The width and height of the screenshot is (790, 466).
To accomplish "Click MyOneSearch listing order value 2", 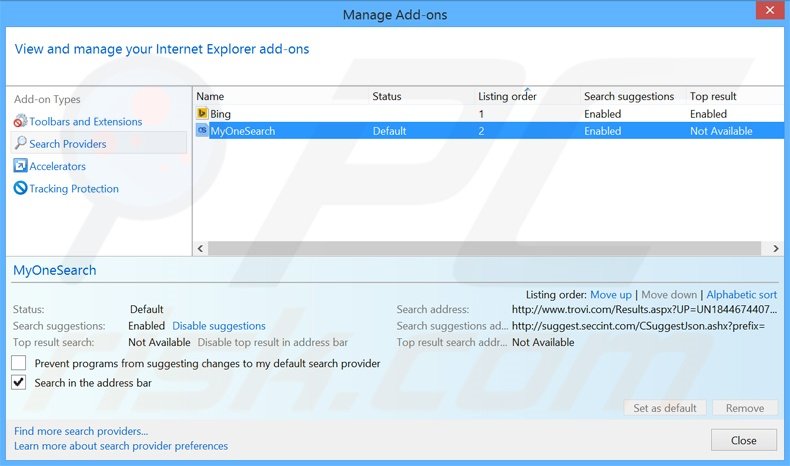I will pos(481,131).
